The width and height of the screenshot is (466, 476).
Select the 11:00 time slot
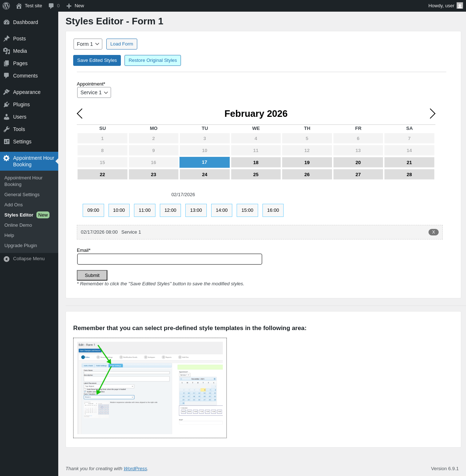(x=145, y=210)
